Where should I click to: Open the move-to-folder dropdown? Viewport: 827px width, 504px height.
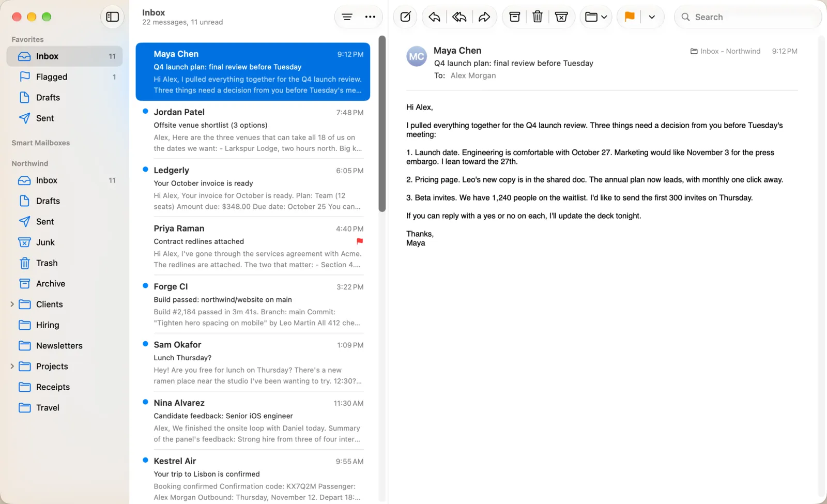click(x=596, y=17)
